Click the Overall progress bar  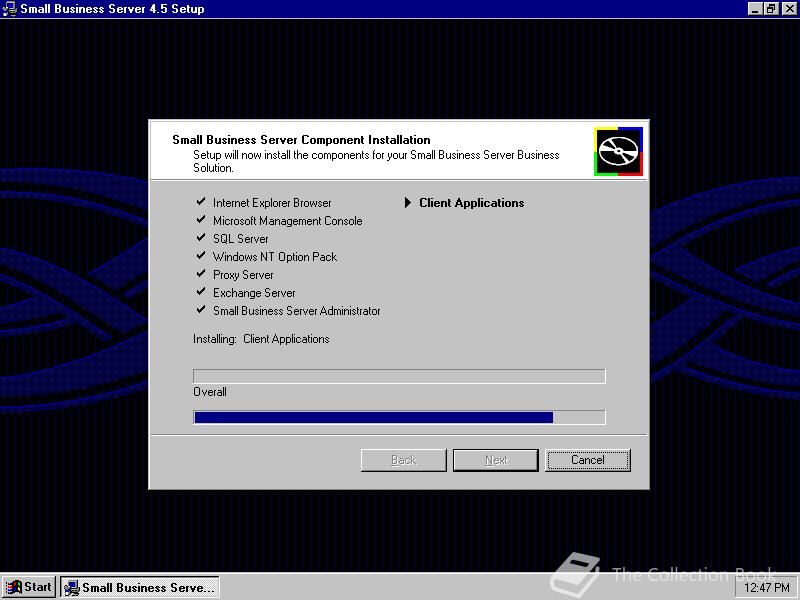pyautogui.click(x=399, y=417)
